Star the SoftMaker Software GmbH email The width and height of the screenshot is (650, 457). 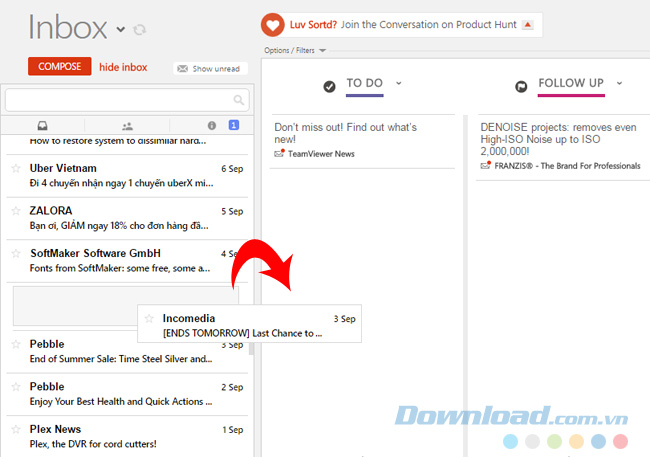pyautogui.click(x=16, y=253)
